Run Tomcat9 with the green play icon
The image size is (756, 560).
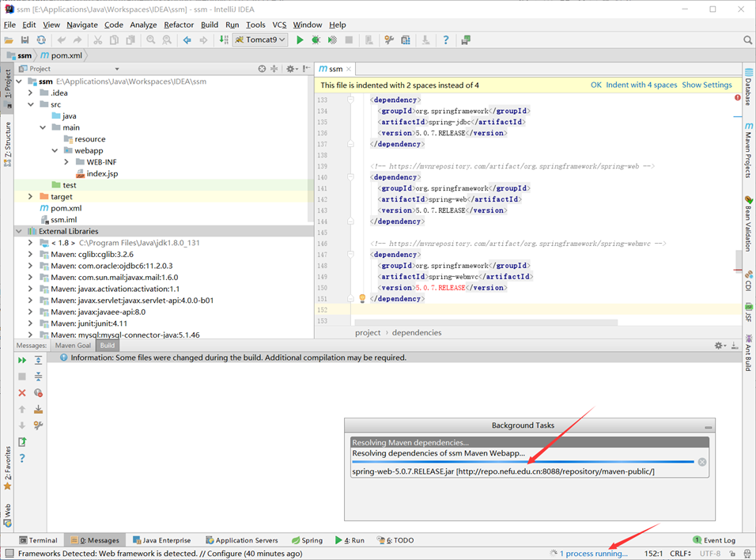click(x=300, y=40)
